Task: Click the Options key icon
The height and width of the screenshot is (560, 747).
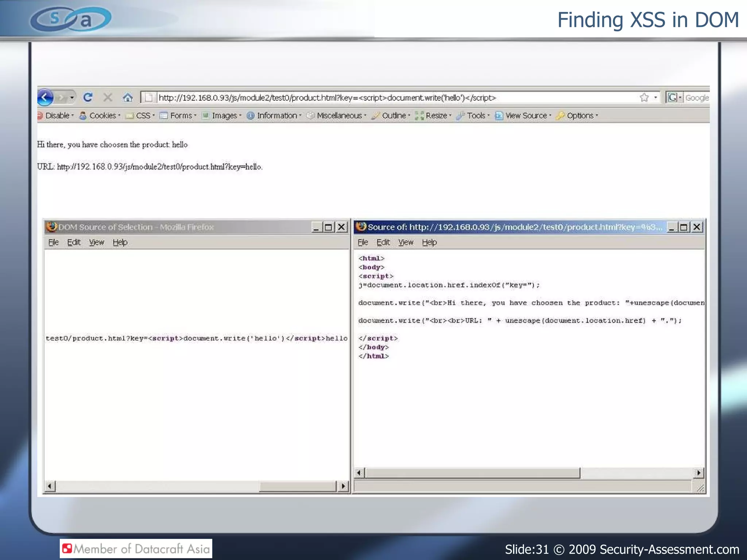Action: tap(560, 116)
